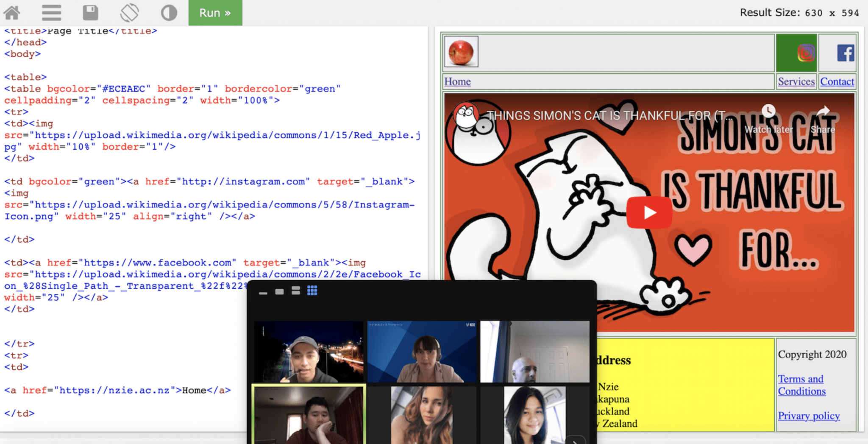Image resolution: width=868 pixels, height=444 pixels.
Task: Click the Watch later clock icon on video
Action: 768,112
